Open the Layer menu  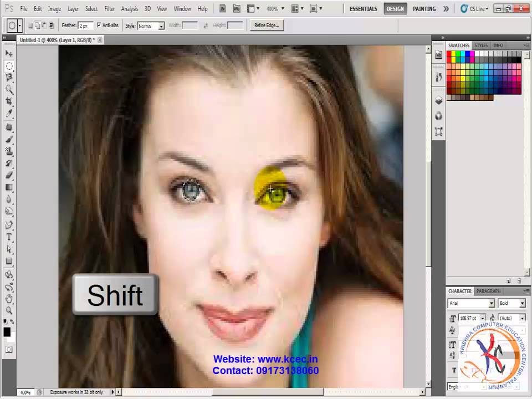point(73,9)
